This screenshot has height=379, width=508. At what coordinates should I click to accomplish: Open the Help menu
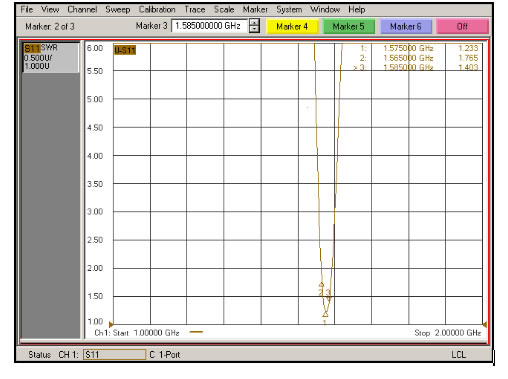coord(357,10)
